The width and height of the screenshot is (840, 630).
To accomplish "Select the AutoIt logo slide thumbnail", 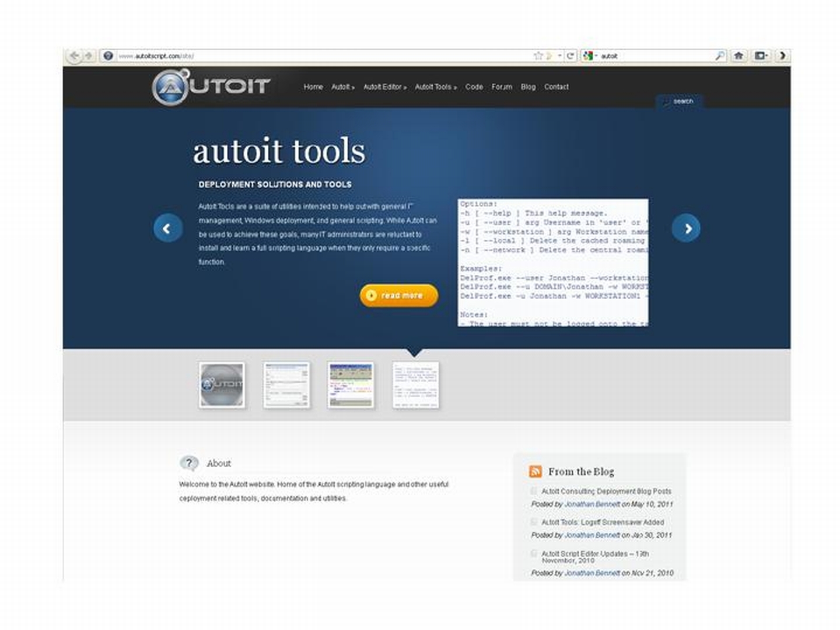I will pyautogui.click(x=222, y=385).
